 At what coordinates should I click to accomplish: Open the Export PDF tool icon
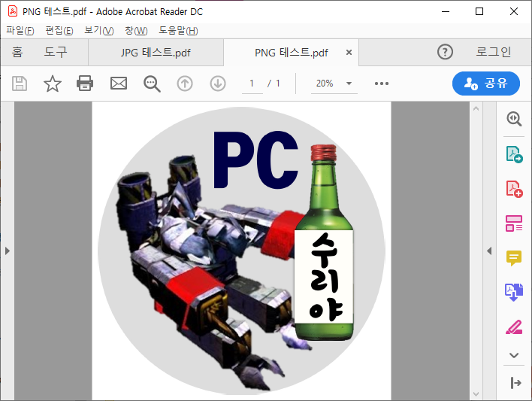click(514, 155)
